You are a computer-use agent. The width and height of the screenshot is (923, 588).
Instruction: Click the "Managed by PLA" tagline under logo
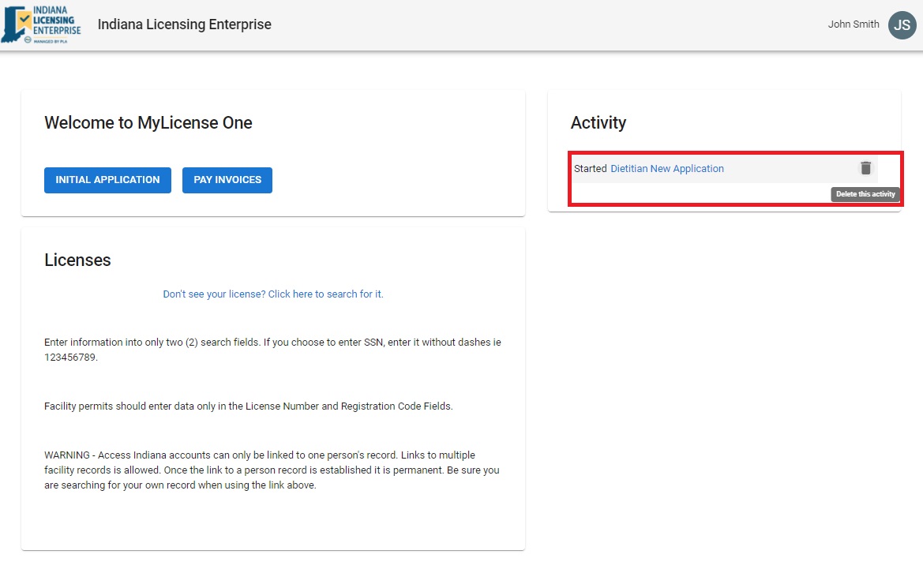[x=52, y=40]
